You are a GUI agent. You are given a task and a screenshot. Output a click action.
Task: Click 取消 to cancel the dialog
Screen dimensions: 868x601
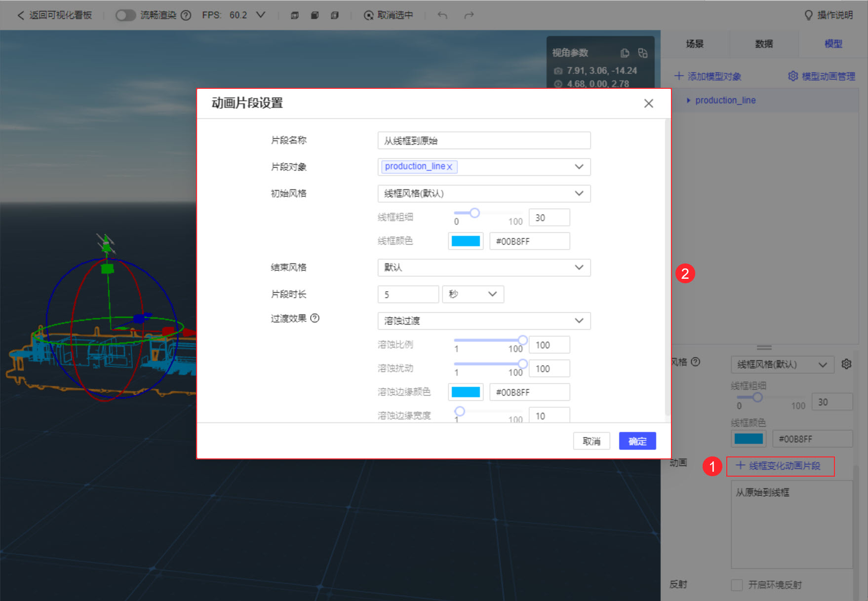pyautogui.click(x=592, y=441)
